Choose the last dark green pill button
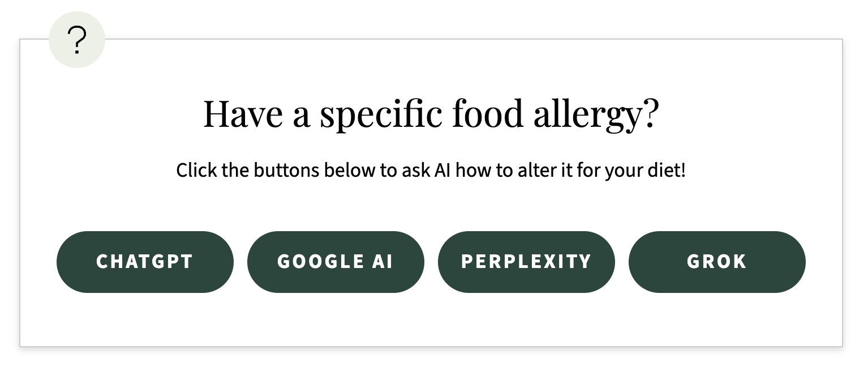The width and height of the screenshot is (868, 366). (x=717, y=262)
